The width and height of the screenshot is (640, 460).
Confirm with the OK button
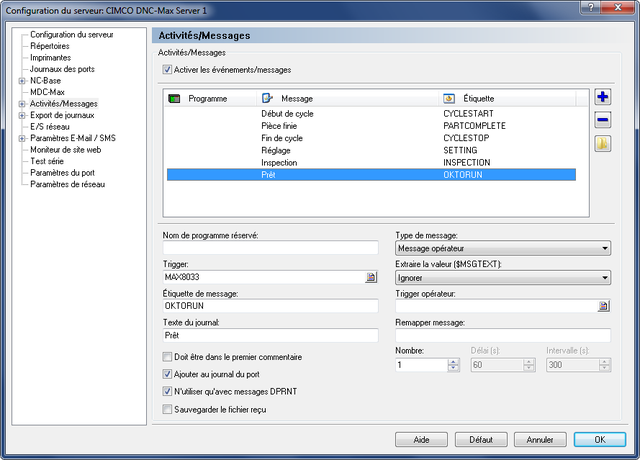(x=600, y=440)
